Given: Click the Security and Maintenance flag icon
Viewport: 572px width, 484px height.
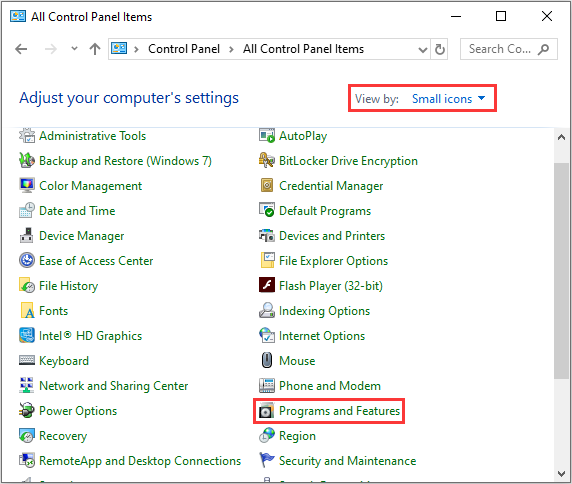Looking at the screenshot, I should coord(267,461).
